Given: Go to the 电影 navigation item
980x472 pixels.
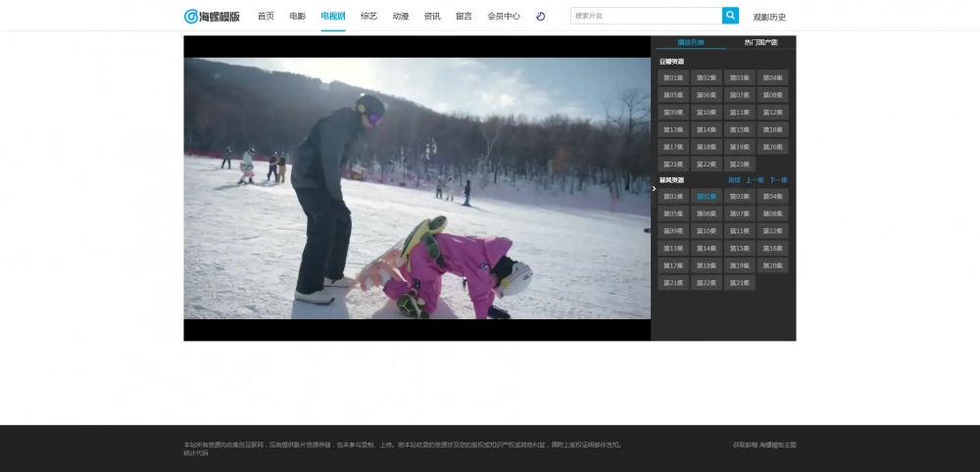Looking at the screenshot, I should coord(297,16).
